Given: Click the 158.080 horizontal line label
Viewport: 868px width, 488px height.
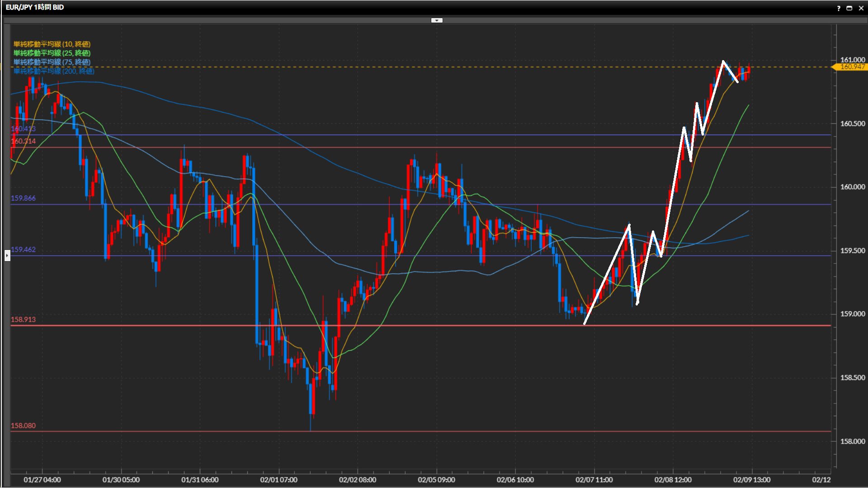Looking at the screenshot, I should click(x=23, y=426).
